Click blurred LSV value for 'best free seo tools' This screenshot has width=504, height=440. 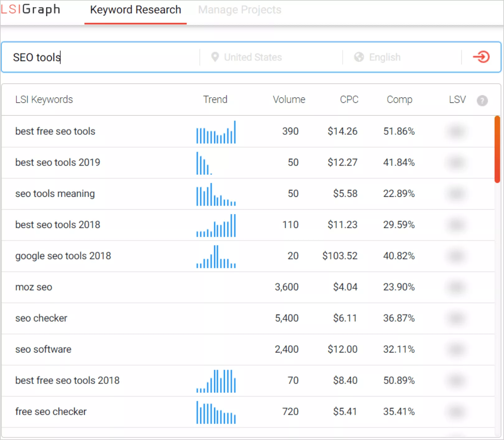[x=456, y=131]
